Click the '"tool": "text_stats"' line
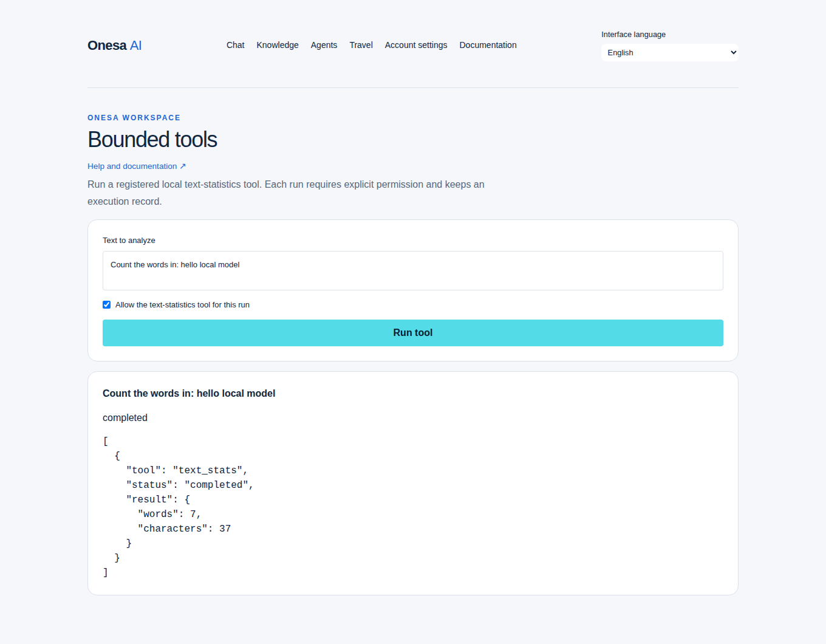 [187, 470]
